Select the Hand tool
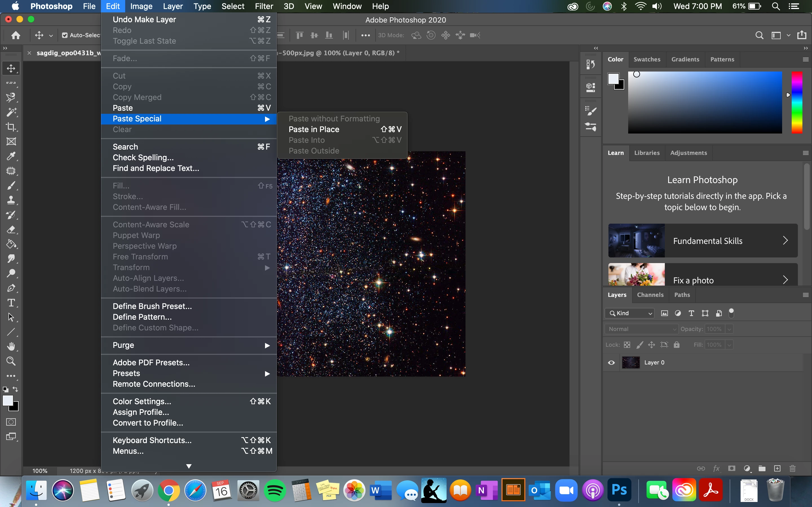 [x=11, y=346]
